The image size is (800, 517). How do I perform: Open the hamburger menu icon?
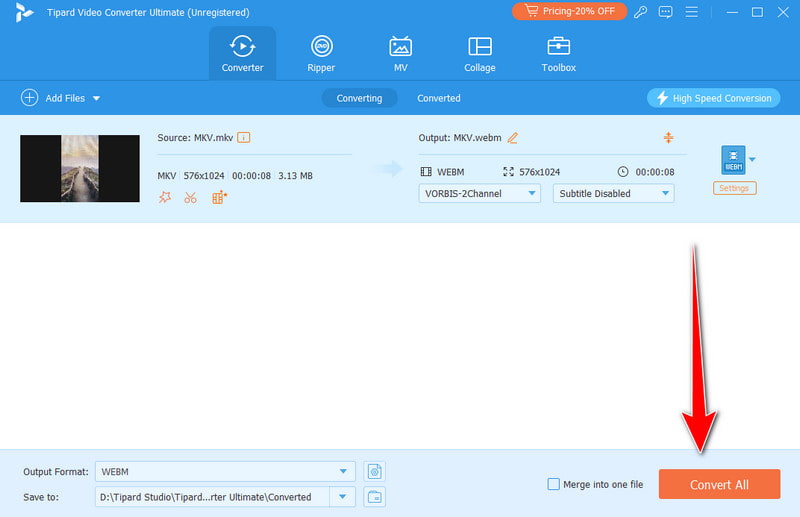point(691,12)
